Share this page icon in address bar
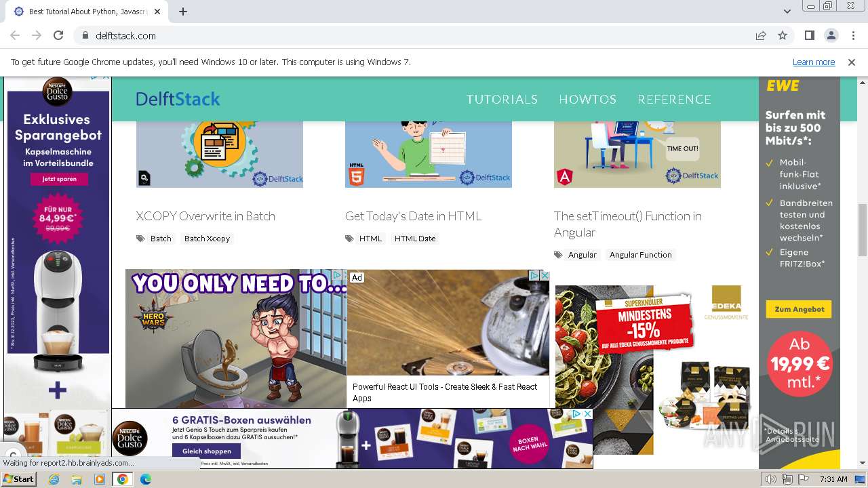Viewport: 868px width, 488px height. [761, 35]
